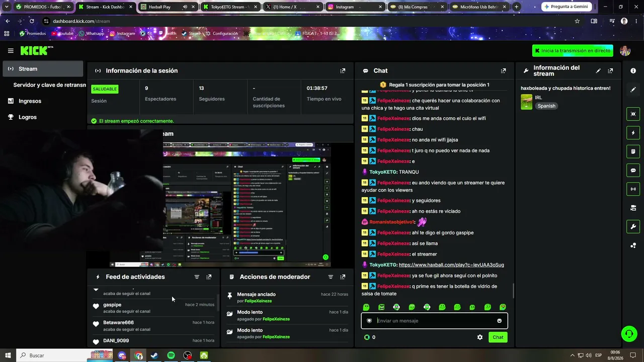
Task: Click the gaspipe follower entry
Action: click(x=154, y=308)
